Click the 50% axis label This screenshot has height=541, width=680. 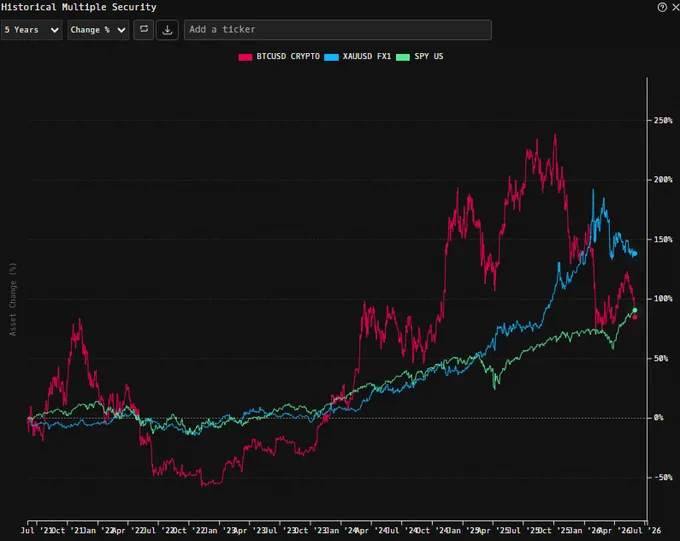pyautogui.click(x=661, y=358)
